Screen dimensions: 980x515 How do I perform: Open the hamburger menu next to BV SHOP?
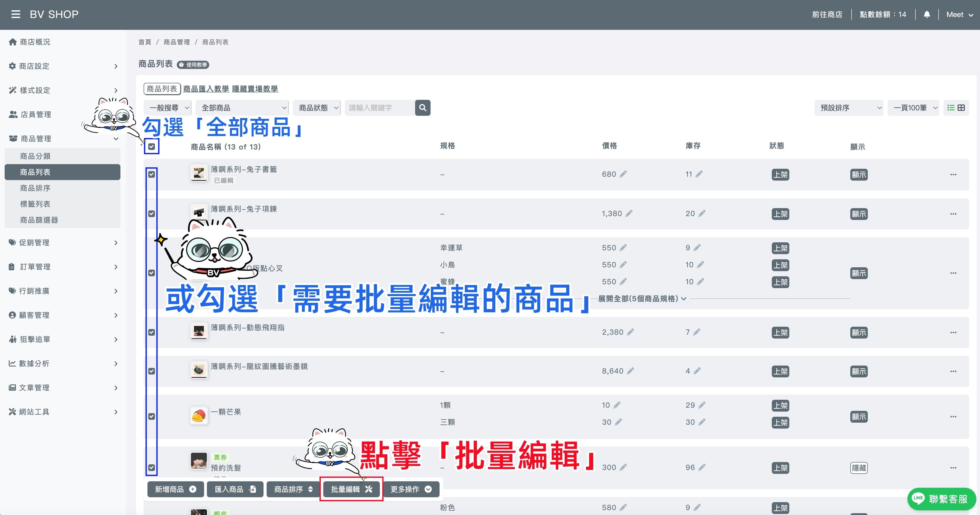click(16, 14)
